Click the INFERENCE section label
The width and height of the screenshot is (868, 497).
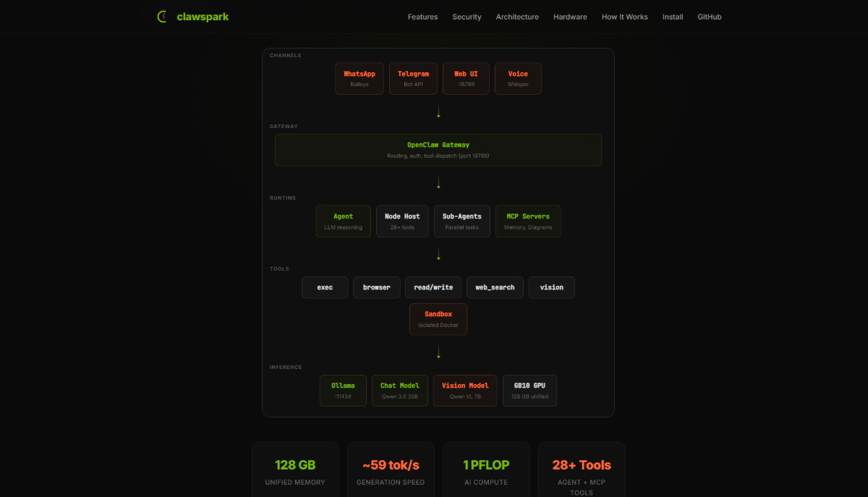pos(286,367)
